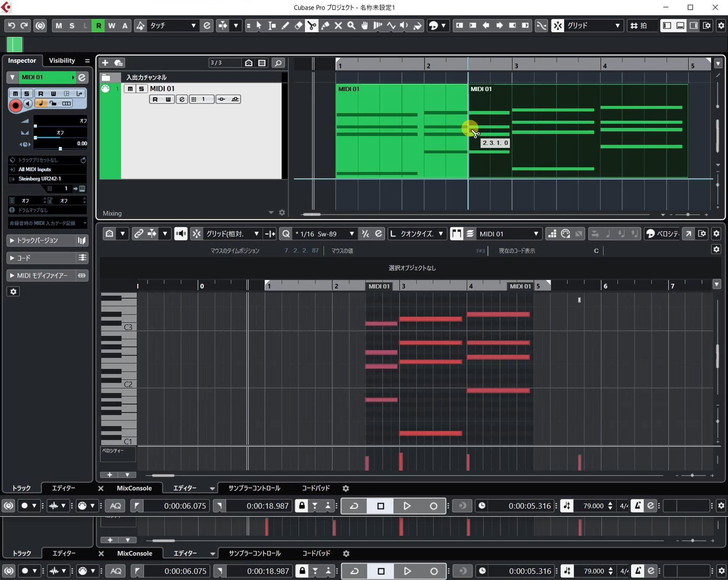The image size is (728, 580).
Task: Select the Zoom magnifier tool
Action: 351,26
